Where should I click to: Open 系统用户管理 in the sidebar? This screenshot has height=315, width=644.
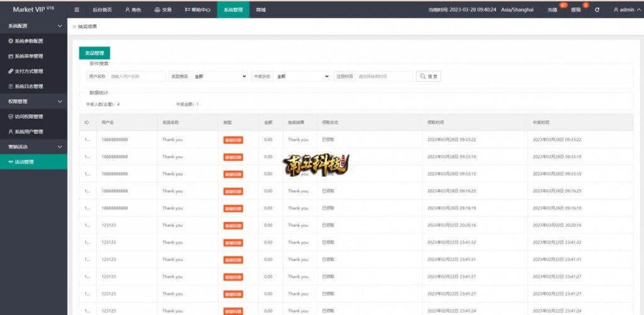pyautogui.click(x=29, y=131)
